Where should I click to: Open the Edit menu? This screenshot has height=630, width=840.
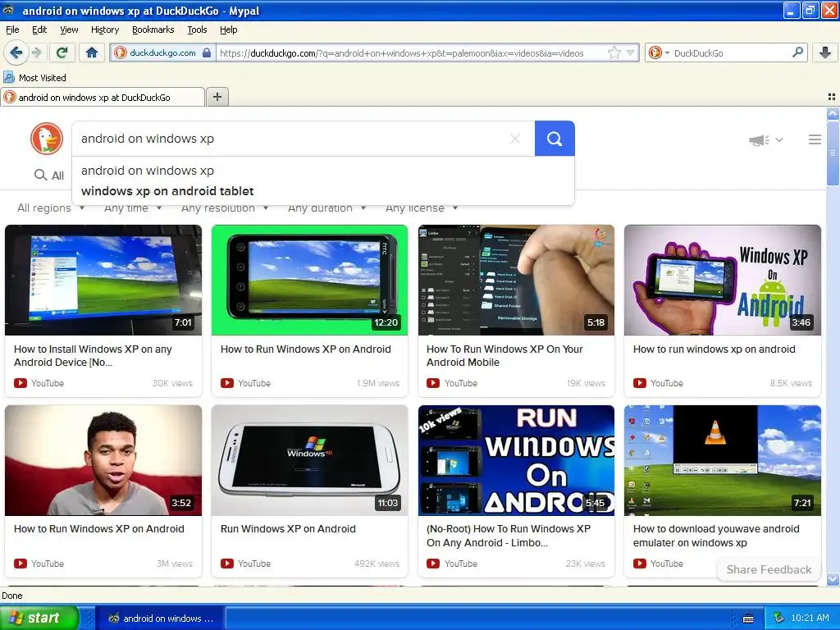pos(39,30)
